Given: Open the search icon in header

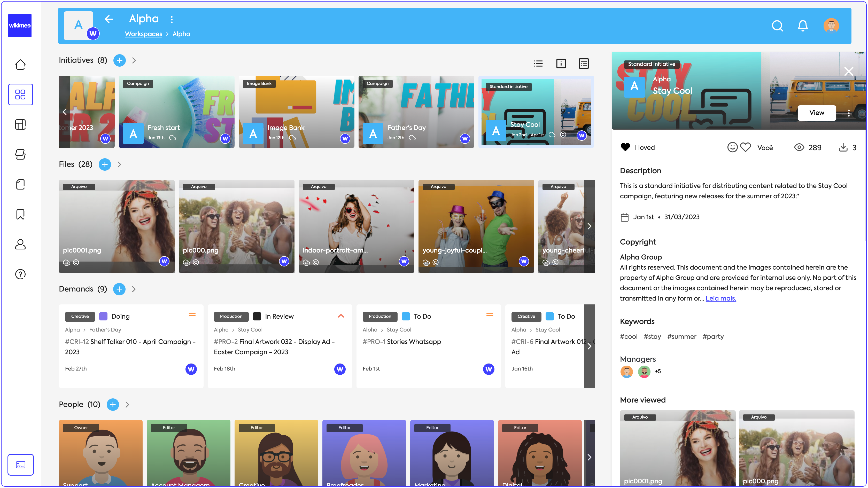Looking at the screenshot, I should pyautogui.click(x=777, y=26).
